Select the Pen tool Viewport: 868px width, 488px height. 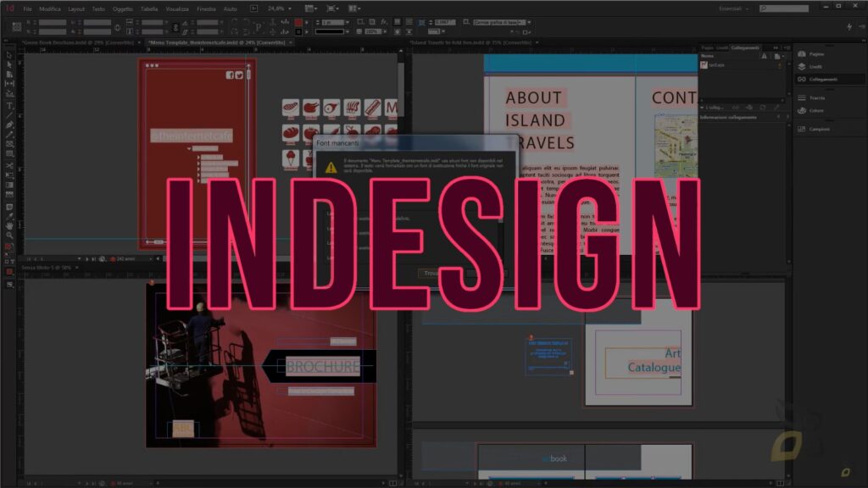click(x=9, y=125)
